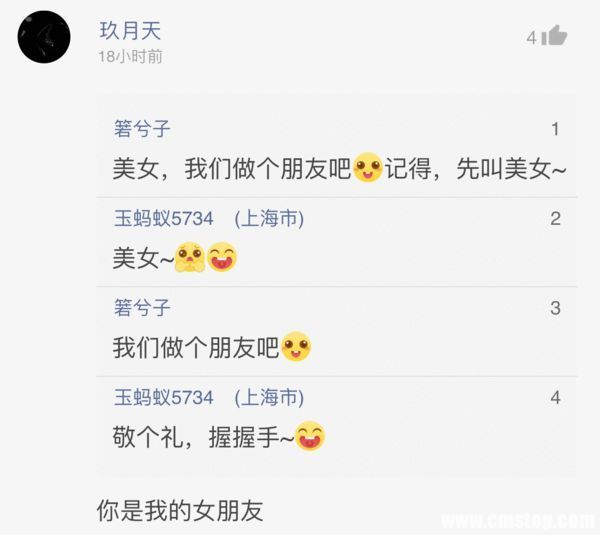Click the blushing emoji in reply 3
The width and height of the screenshot is (600, 535).
click(x=296, y=346)
